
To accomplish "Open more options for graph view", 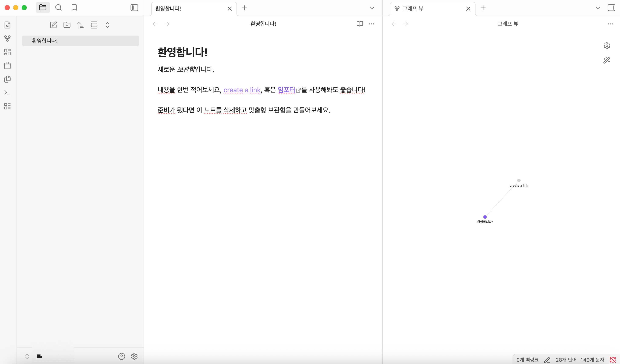I will (x=610, y=24).
